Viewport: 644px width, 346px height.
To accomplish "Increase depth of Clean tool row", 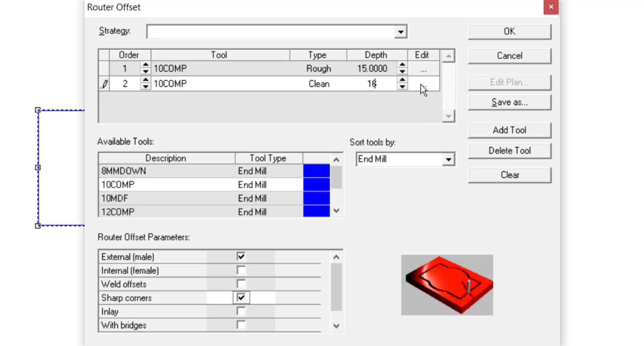I will pos(402,80).
